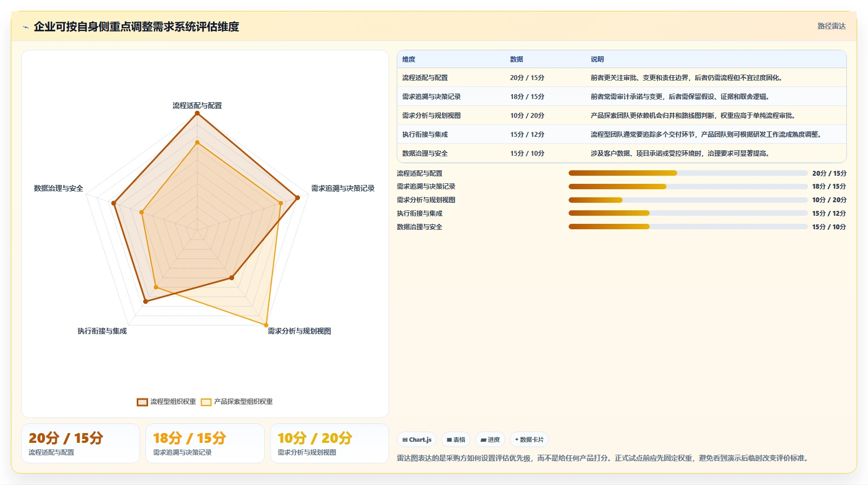
Task: Click the 数据治理与安全 progress bar
Action: tap(687, 227)
